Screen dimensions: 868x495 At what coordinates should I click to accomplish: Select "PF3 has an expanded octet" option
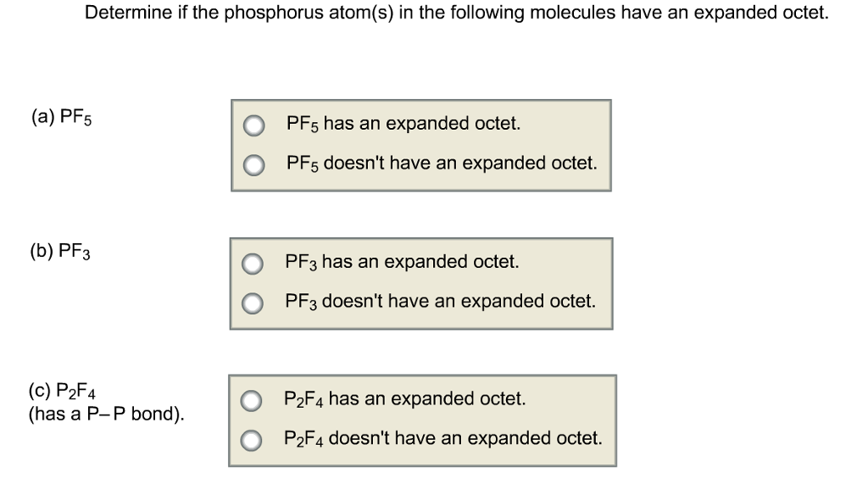click(x=252, y=264)
